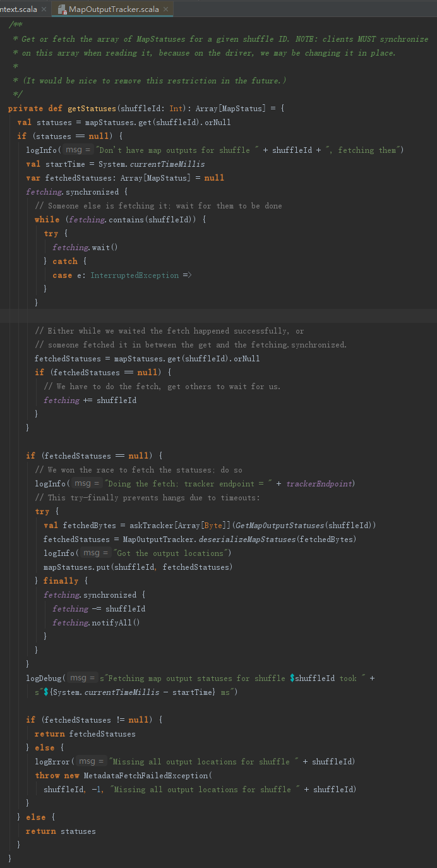The height and width of the screenshot is (868, 437).
Task: Click the finally keyword
Action: [x=61, y=581]
